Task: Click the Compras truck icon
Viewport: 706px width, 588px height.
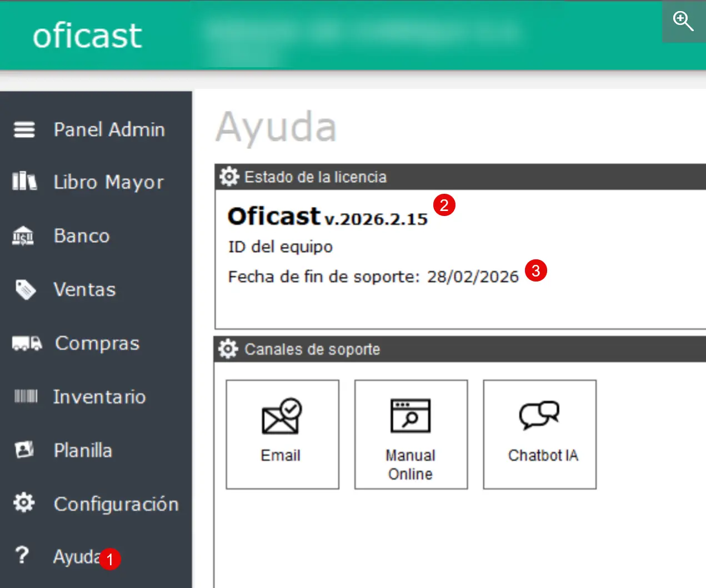Action: pyautogui.click(x=27, y=343)
